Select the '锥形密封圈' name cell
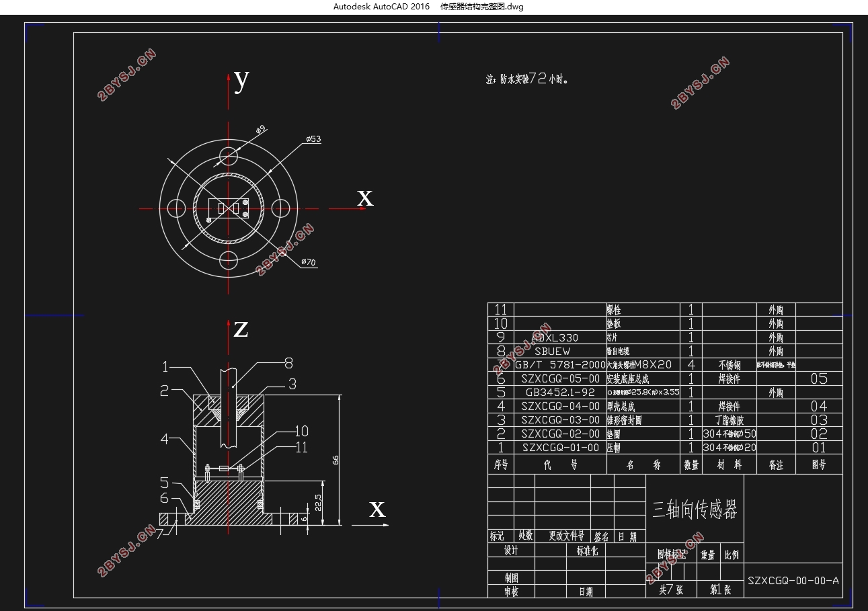 click(x=625, y=420)
